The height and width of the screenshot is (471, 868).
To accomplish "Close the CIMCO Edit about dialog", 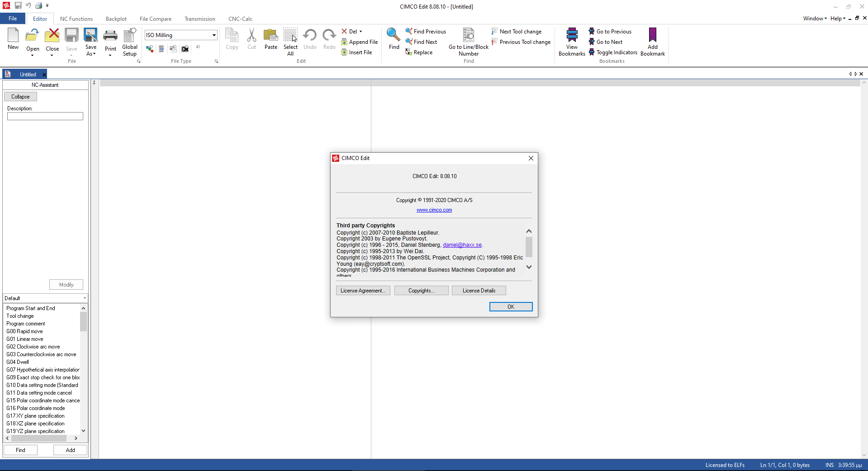I will (x=531, y=158).
